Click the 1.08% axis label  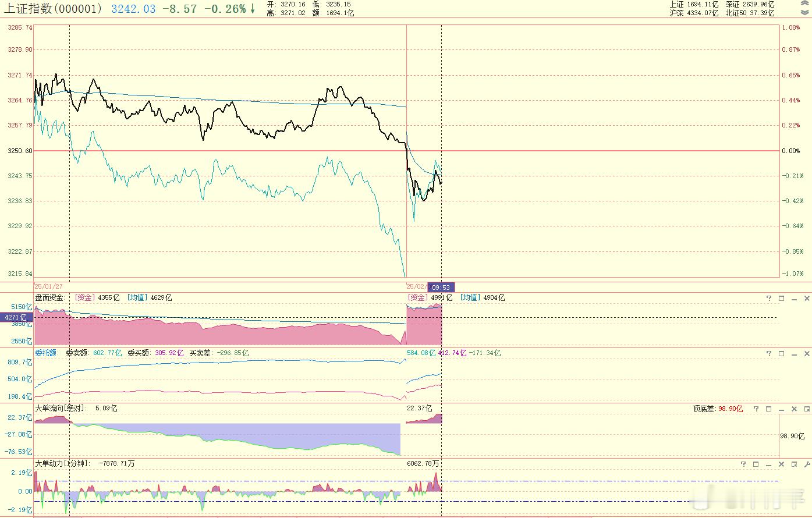(791, 27)
